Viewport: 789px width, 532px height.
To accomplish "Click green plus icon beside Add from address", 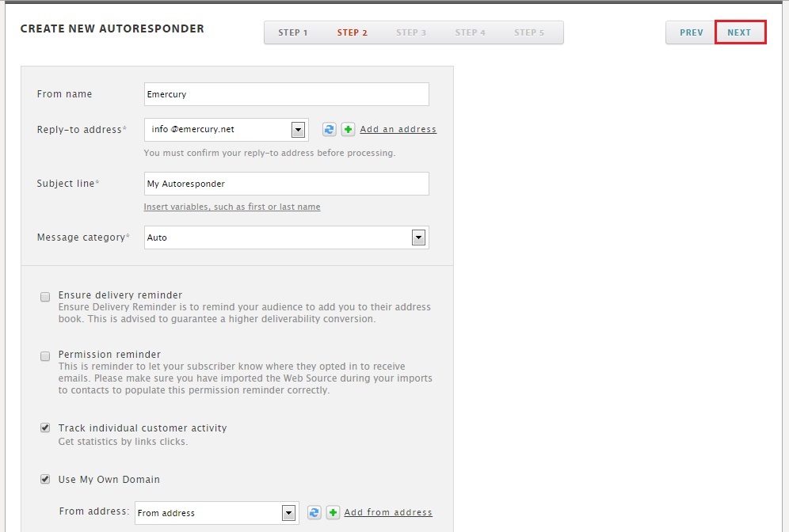I will click(x=333, y=513).
